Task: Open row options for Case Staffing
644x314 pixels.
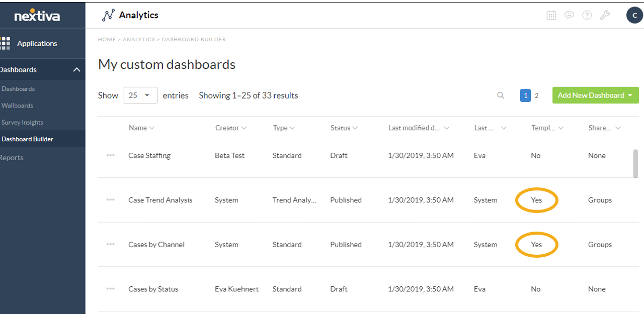Action: [111, 155]
